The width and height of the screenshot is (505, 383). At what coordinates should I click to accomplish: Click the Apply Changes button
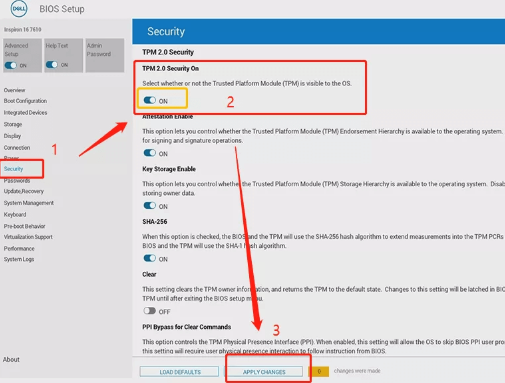264,372
